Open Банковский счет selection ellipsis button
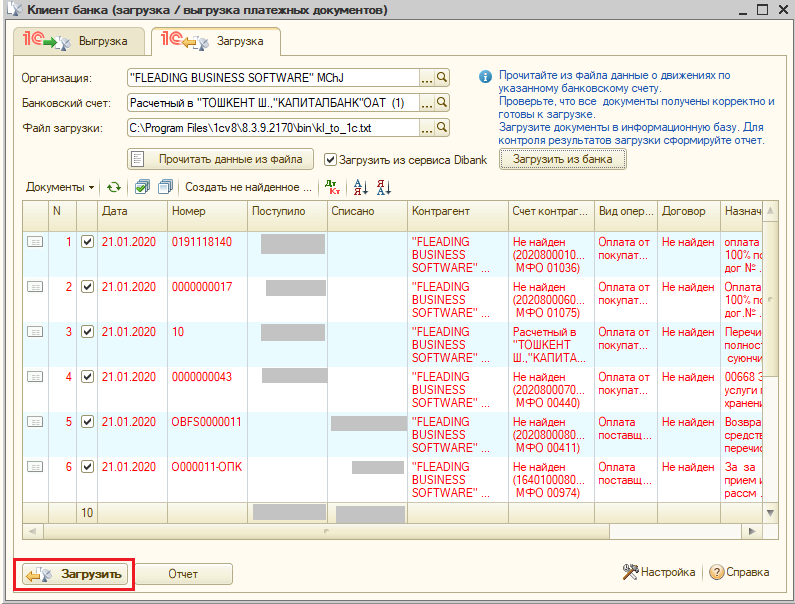 tap(427, 103)
